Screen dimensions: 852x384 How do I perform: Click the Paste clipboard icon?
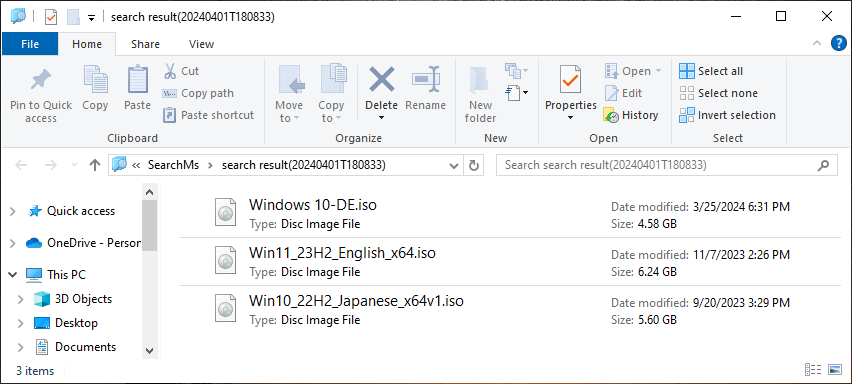[137, 79]
